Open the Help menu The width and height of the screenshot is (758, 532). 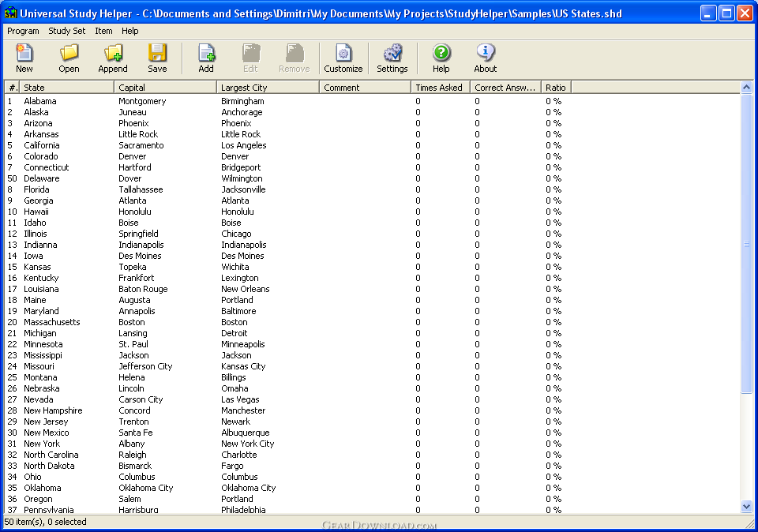(129, 31)
